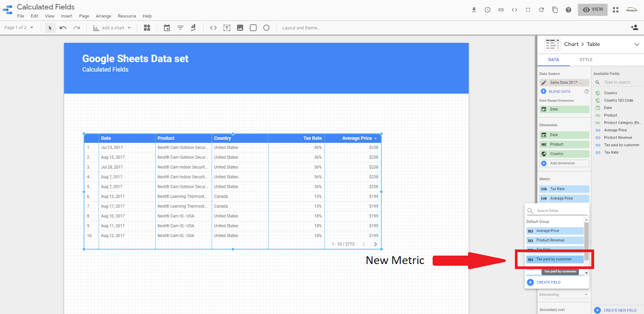Click the VIEW button
Viewport: 644px width, 314px height.
[x=592, y=10]
